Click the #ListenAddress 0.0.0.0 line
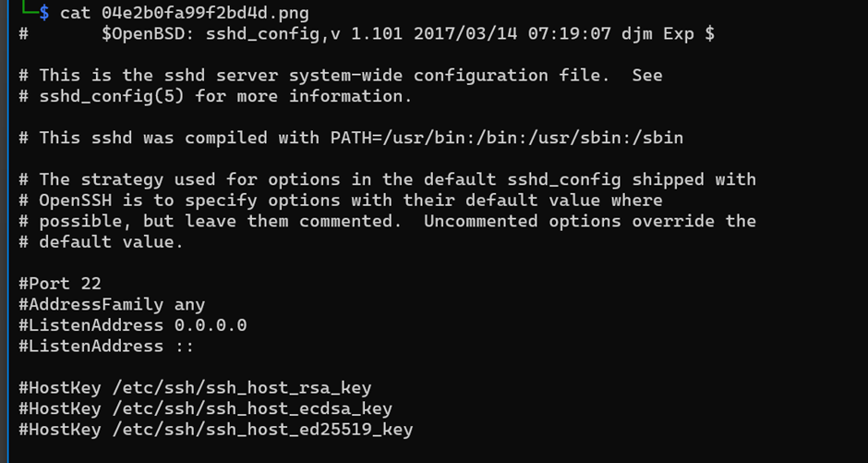The width and height of the screenshot is (868, 463). point(133,325)
